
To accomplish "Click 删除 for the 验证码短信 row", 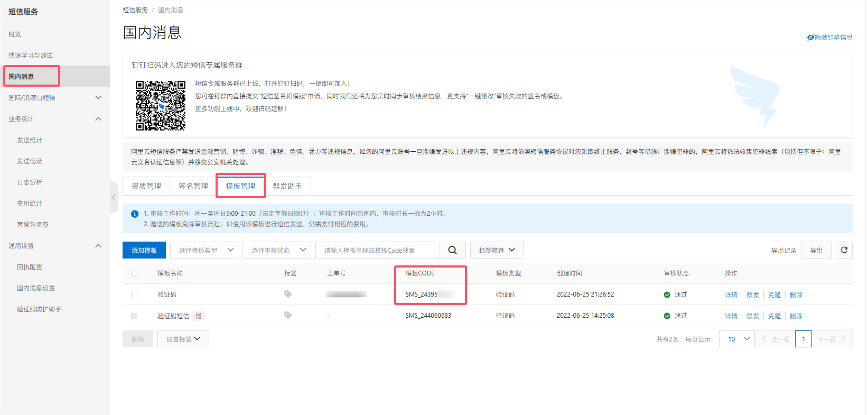I will point(796,316).
